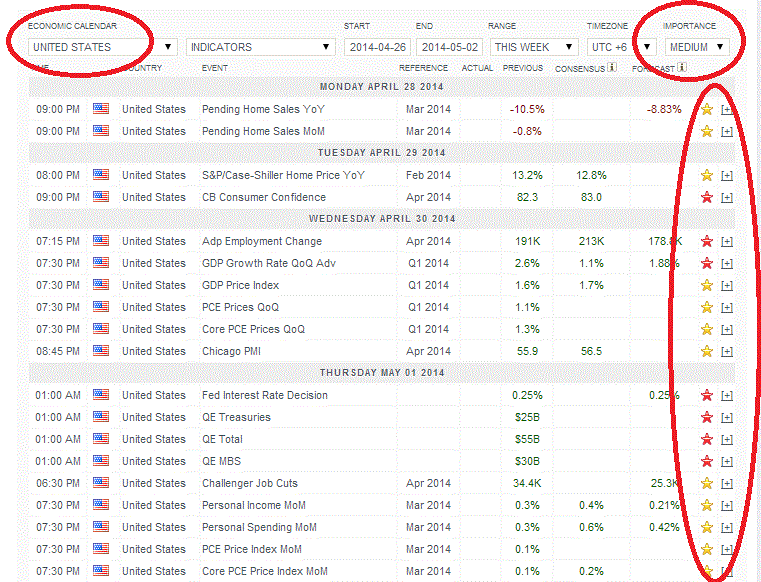Viewport: 761px width, 582px height.
Task: Click the star icon for Personal Spending MoM
Action: 707,527
